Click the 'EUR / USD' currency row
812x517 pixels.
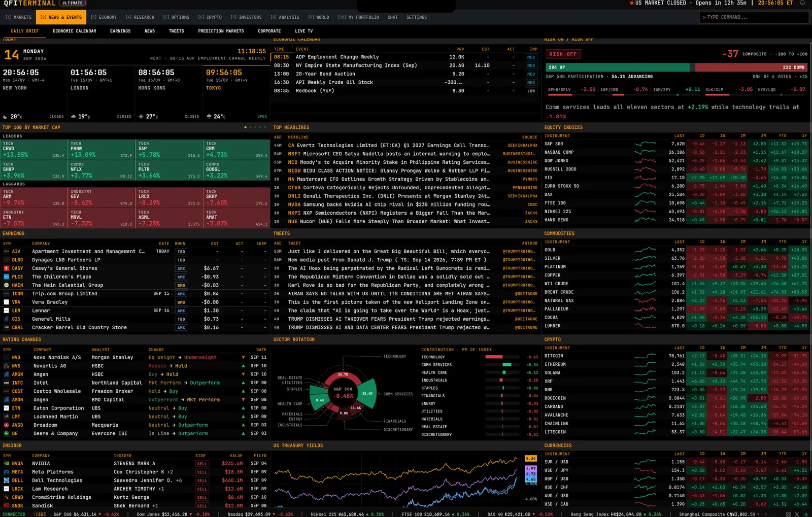(676, 462)
